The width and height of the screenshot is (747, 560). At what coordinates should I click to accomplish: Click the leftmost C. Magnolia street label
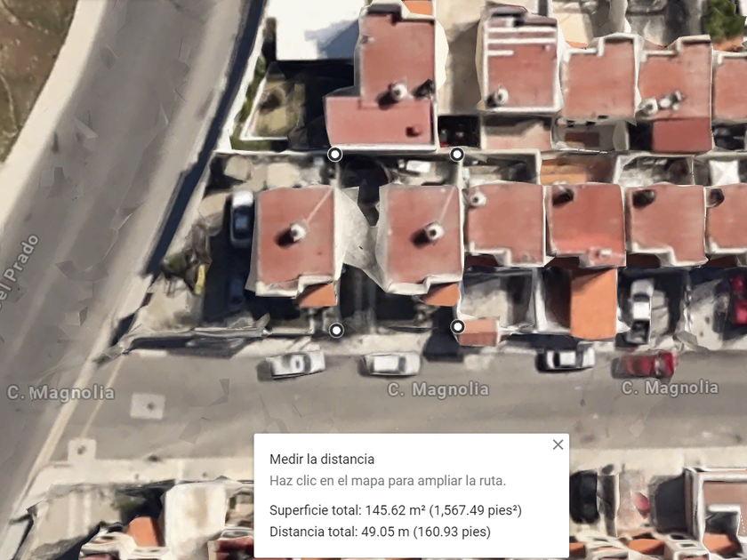61,393
